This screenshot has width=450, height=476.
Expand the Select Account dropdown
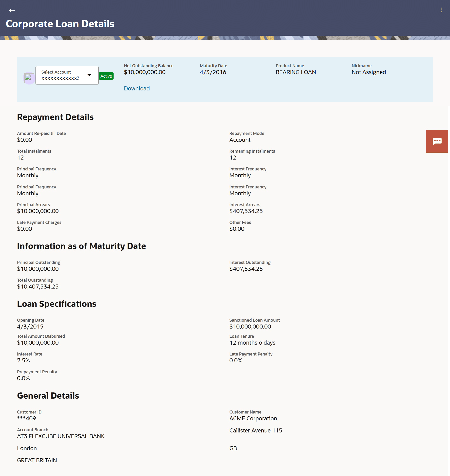click(x=67, y=75)
